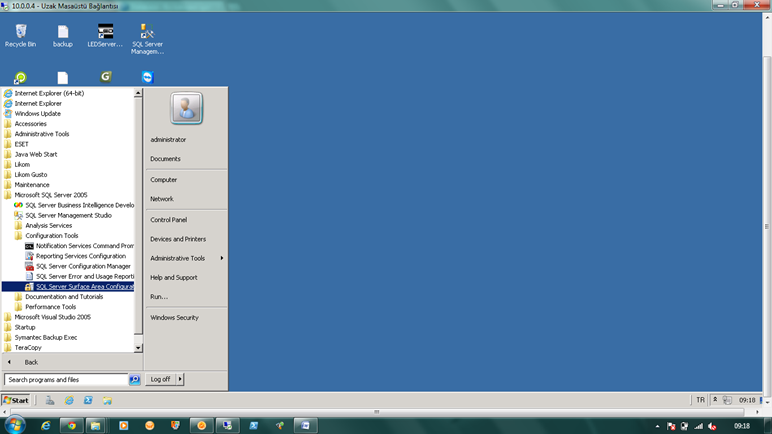Expand Symantec Backup Exec folder

(45, 337)
